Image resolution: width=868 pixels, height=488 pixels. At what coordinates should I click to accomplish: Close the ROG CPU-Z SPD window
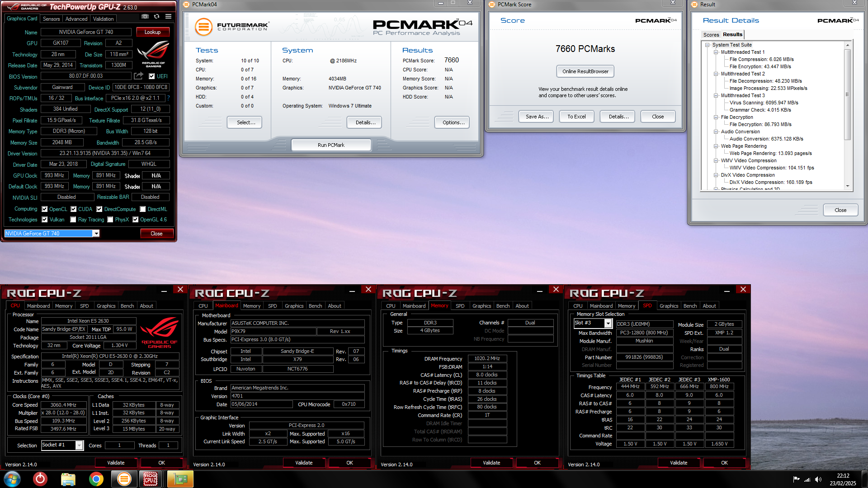tap(743, 289)
